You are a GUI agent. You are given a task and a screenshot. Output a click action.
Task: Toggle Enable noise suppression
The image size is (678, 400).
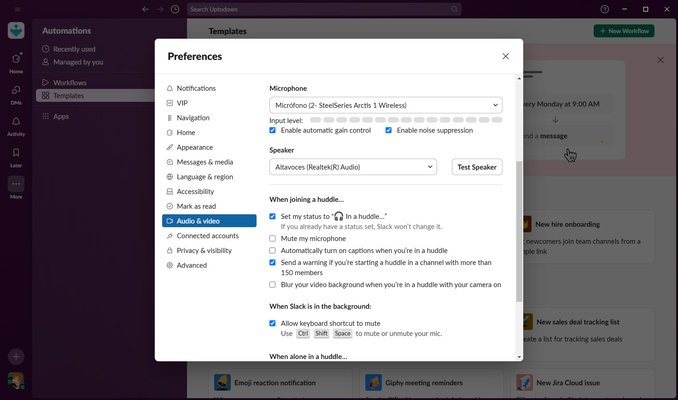point(388,130)
